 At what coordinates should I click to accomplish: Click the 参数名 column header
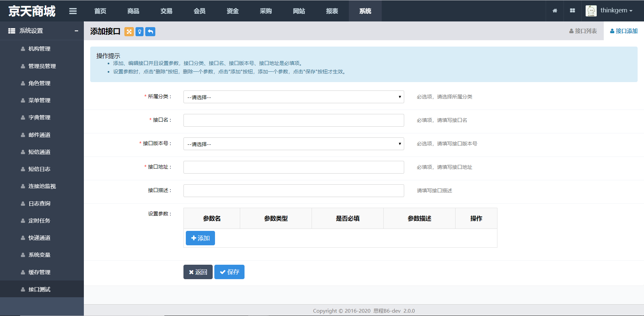[212, 218]
